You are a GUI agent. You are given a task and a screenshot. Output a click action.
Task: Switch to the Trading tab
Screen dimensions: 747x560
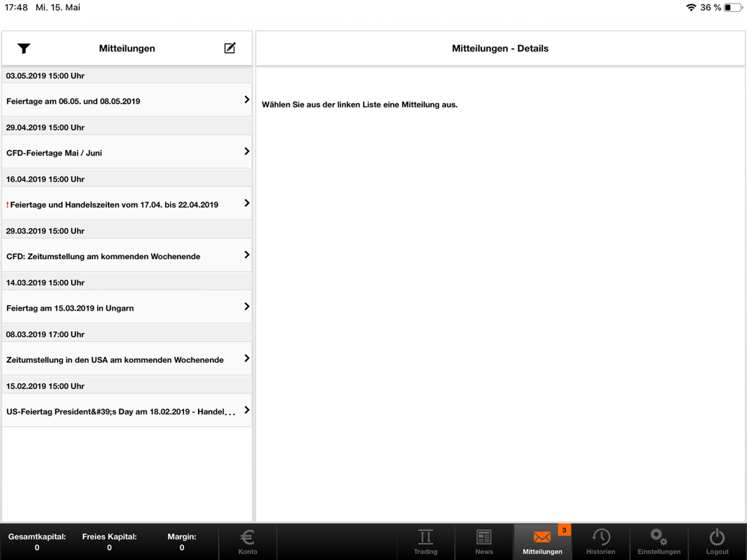(426, 542)
